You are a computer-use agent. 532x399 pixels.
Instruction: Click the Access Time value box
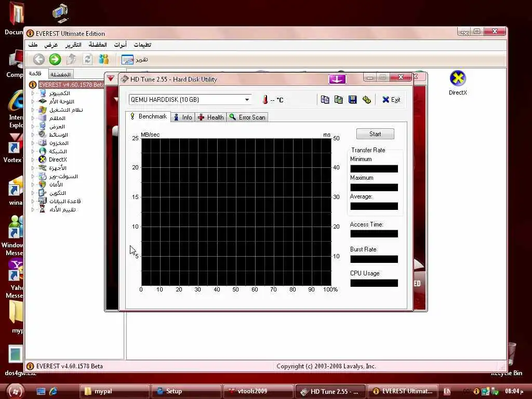374,233
